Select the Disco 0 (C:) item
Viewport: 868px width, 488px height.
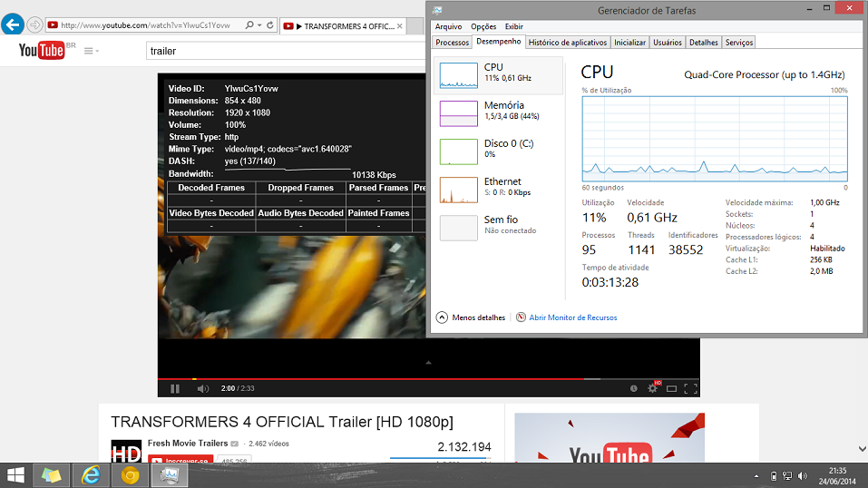pos(498,151)
